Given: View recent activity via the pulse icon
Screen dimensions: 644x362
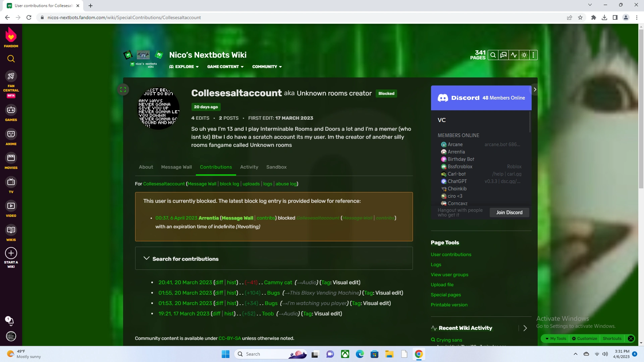Looking at the screenshot, I should tap(514, 55).
